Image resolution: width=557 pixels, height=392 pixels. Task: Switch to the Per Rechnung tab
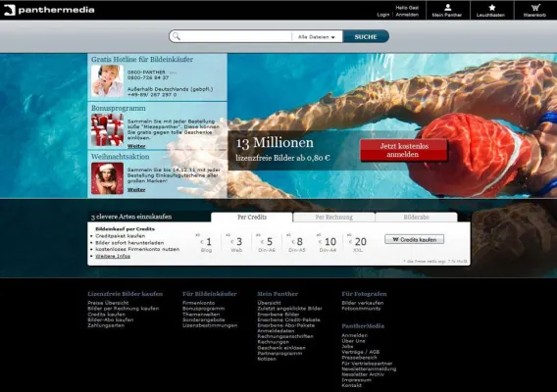[x=334, y=217]
